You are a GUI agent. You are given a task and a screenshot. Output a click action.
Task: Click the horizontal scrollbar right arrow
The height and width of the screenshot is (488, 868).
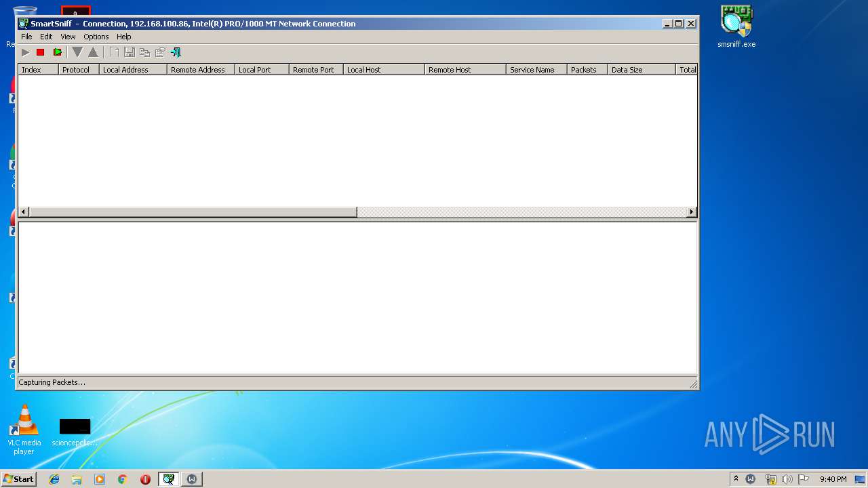[691, 212]
